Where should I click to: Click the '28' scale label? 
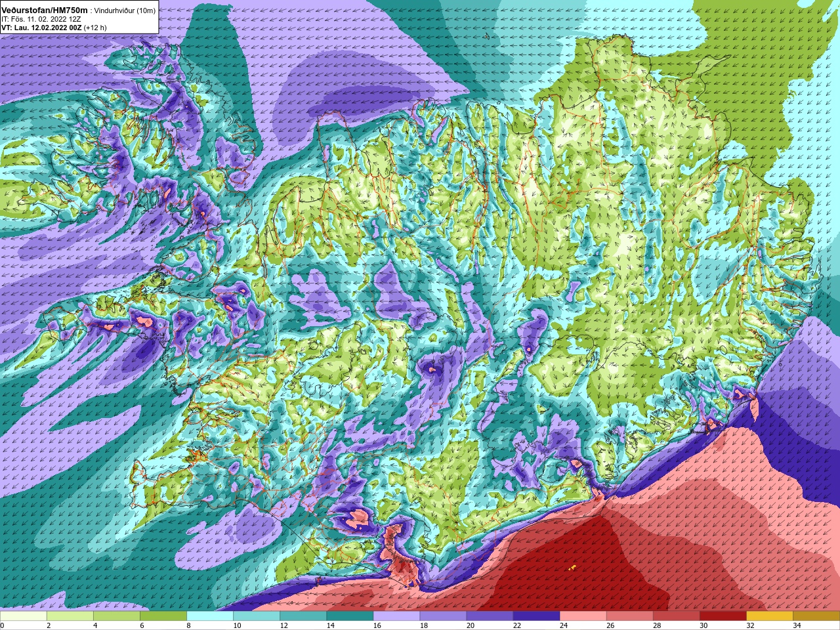pyautogui.click(x=656, y=625)
